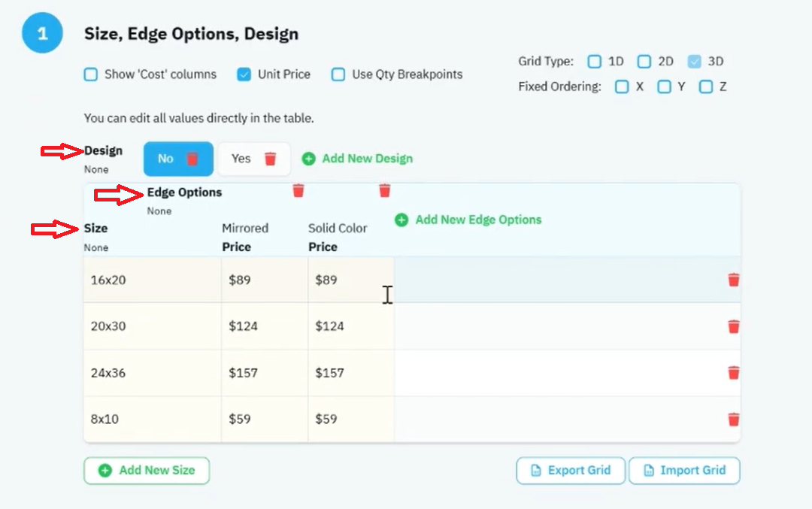Toggle the 3D grid type checkbox
This screenshot has height=509, width=812.
(695, 62)
